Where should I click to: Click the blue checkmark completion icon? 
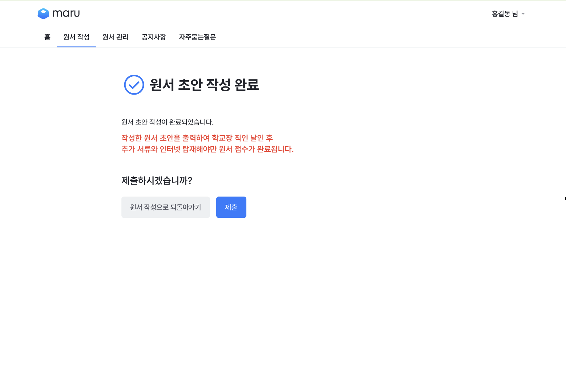134,85
